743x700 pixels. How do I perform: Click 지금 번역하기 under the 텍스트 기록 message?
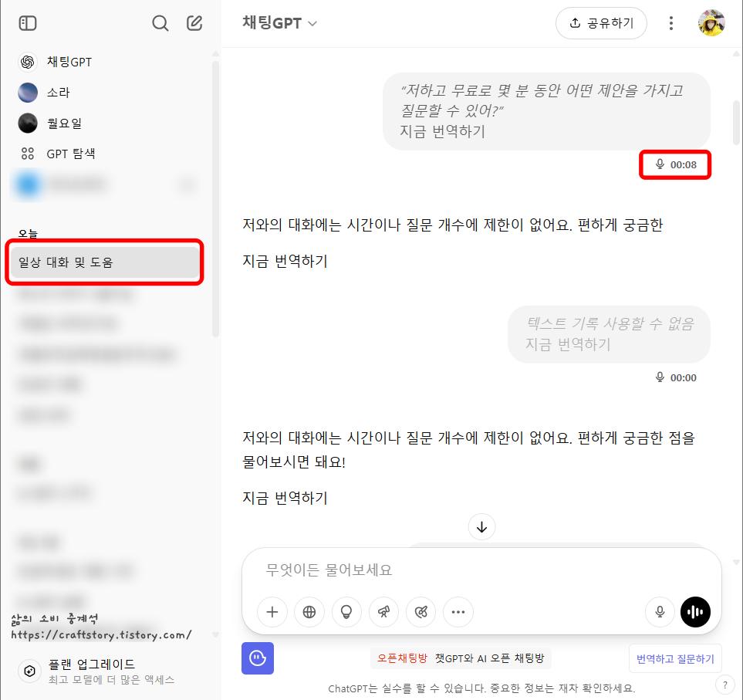[568, 344]
